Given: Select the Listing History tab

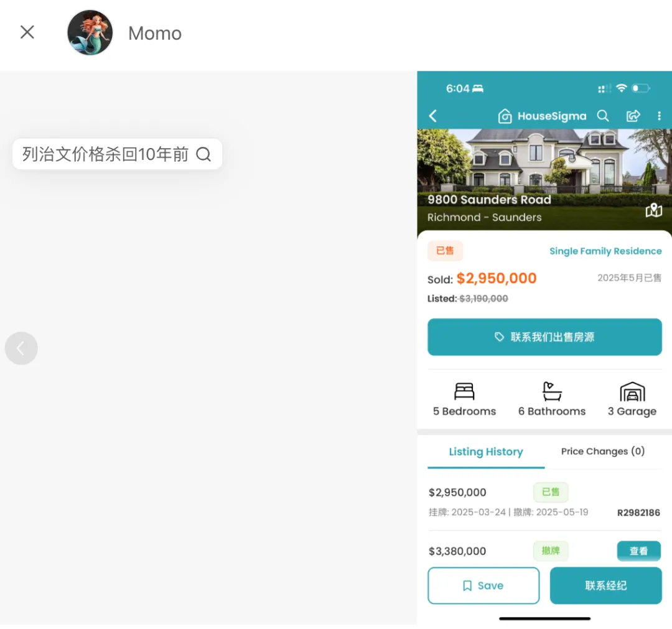Looking at the screenshot, I should [486, 452].
